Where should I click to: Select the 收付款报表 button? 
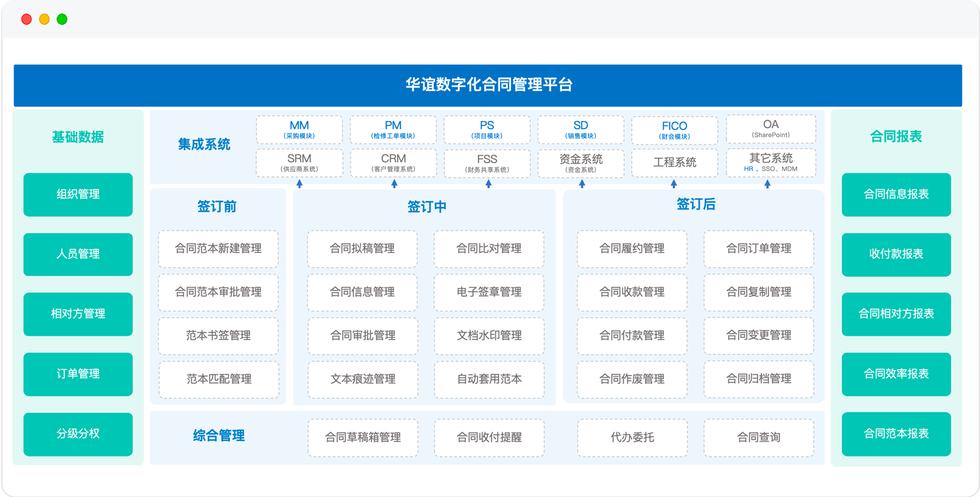coord(896,254)
